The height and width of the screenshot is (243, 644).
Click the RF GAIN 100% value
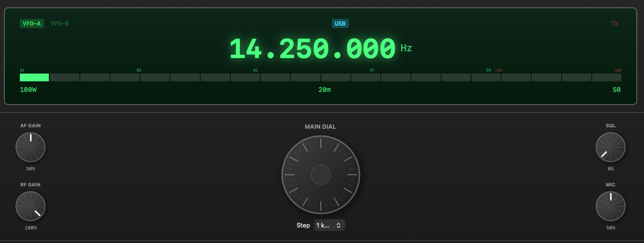[x=30, y=228]
